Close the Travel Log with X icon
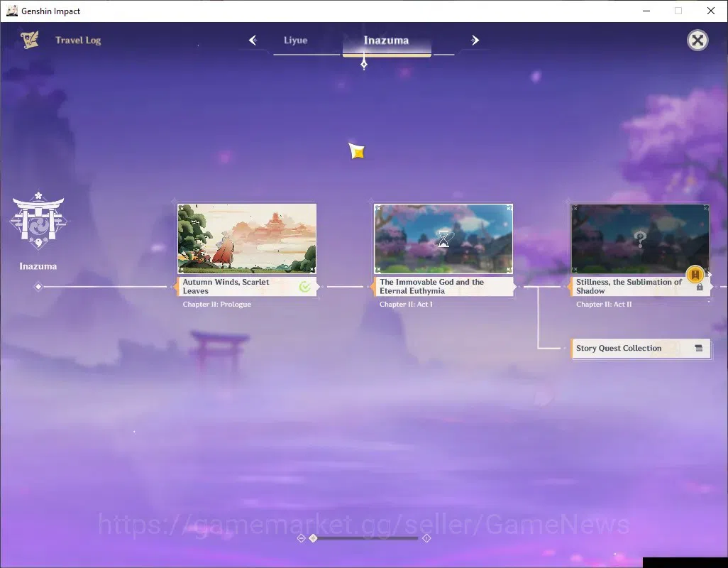728x568 pixels. tap(697, 40)
